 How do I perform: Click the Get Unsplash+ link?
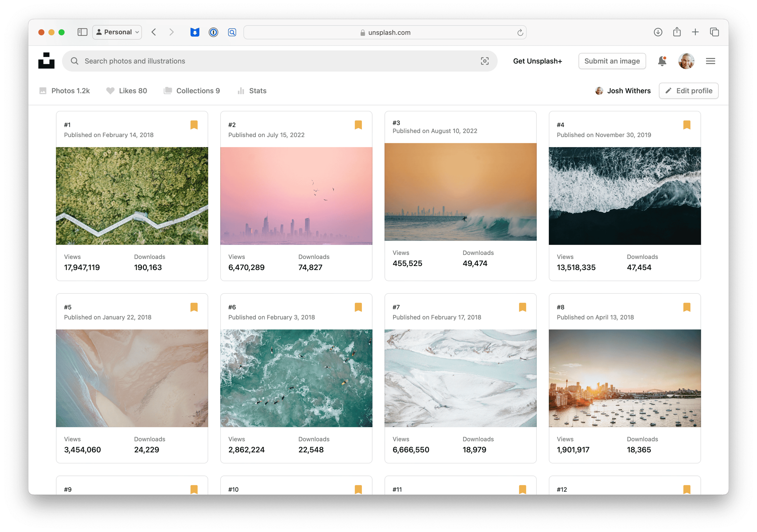(x=537, y=61)
